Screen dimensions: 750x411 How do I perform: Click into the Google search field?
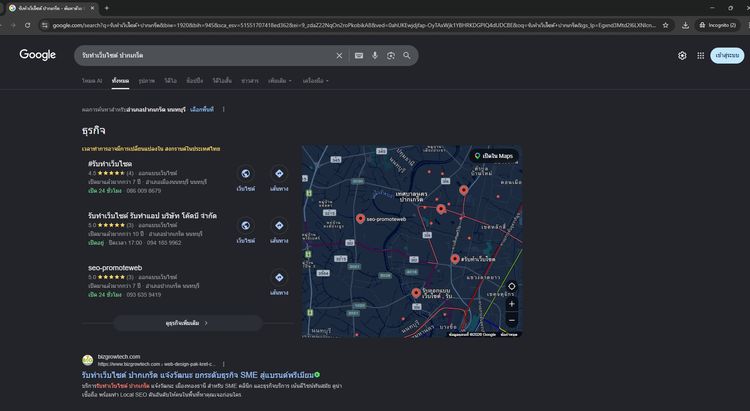(x=200, y=56)
